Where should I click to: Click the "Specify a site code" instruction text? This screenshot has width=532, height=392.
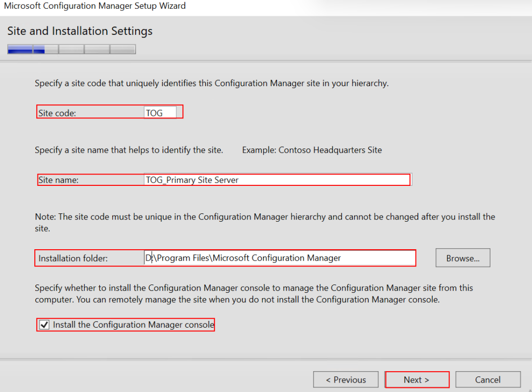click(211, 83)
